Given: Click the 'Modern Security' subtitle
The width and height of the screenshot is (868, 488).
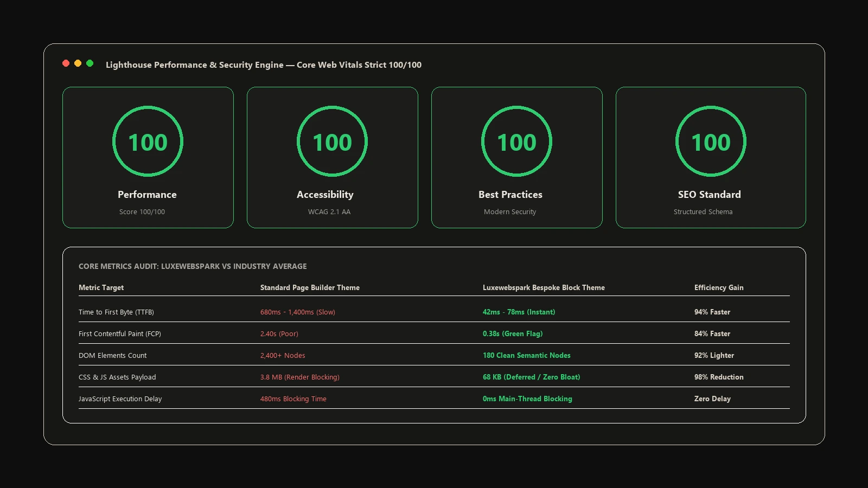Looking at the screenshot, I should [510, 212].
